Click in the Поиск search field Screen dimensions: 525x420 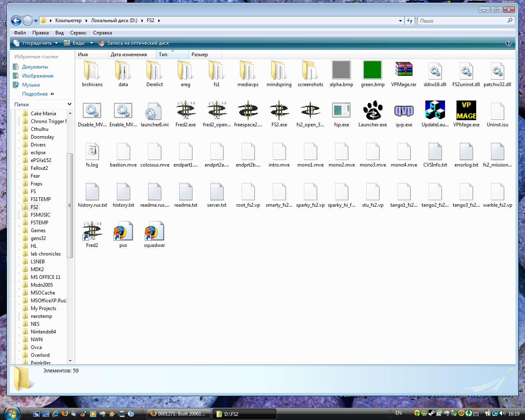tap(461, 21)
